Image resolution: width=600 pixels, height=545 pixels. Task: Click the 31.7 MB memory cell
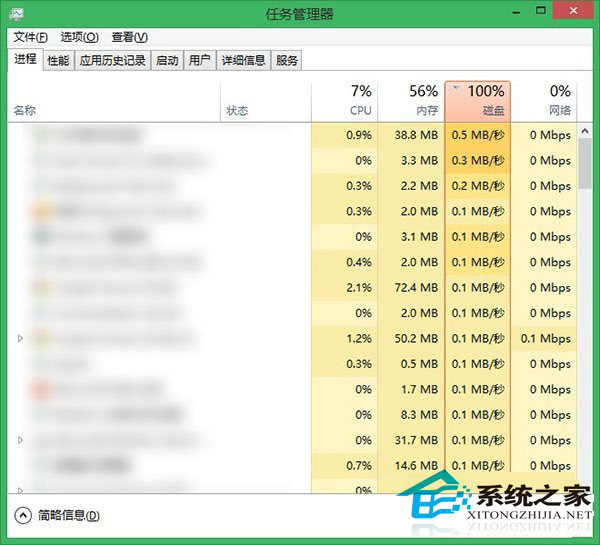point(411,441)
